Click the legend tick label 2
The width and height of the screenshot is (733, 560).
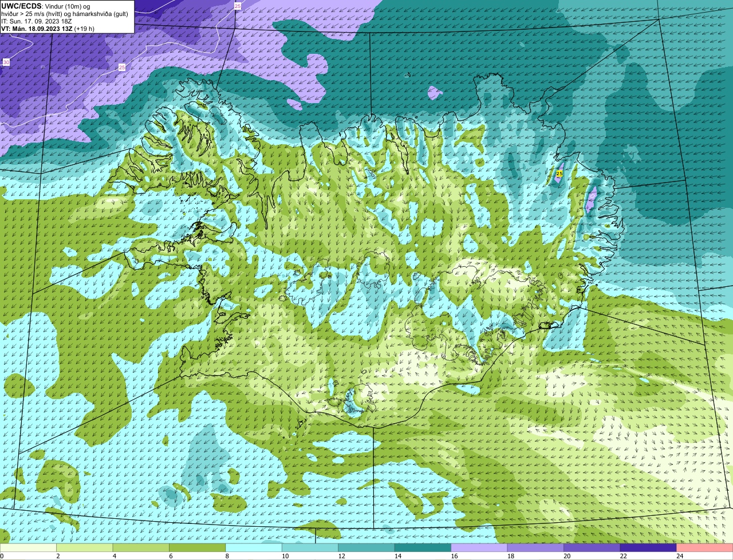(58, 556)
